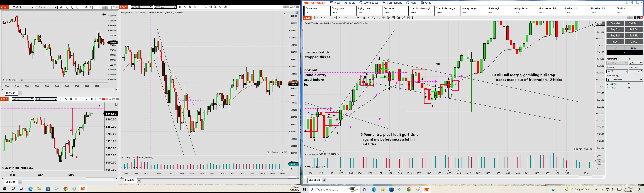Open the Sim101 account dropdown
Image resolution: width=644 pixels, height=193 pixels.
click(x=617, y=71)
